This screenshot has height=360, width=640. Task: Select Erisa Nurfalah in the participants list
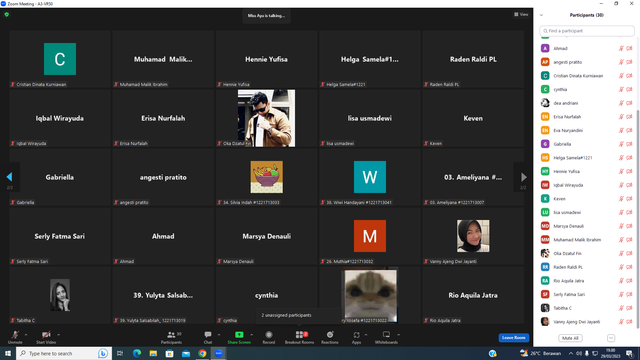pos(587,117)
